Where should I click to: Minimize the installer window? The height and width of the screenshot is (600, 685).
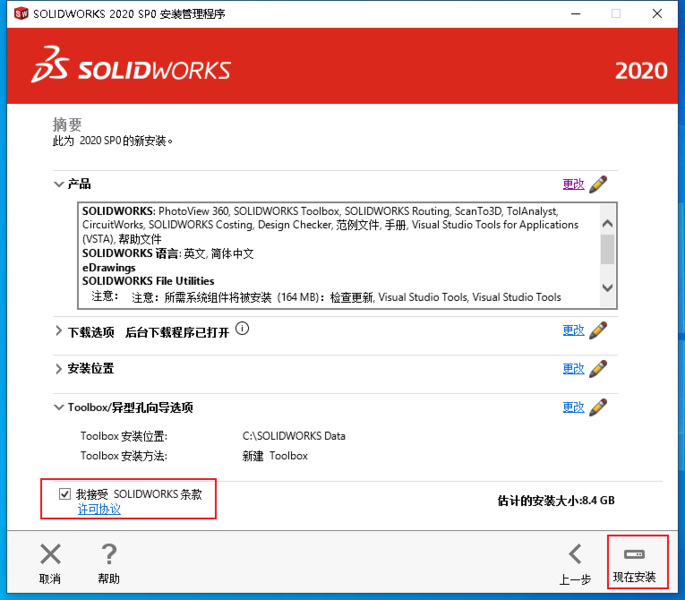pos(576,14)
